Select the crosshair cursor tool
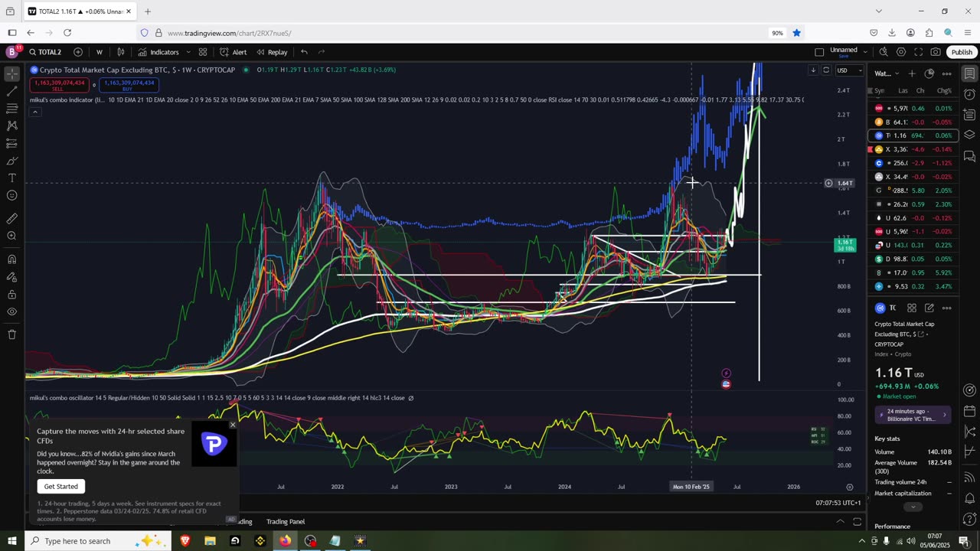Image resolution: width=980 pixels, height=551 pixels. pyautogui.click(x=11, y=73)
